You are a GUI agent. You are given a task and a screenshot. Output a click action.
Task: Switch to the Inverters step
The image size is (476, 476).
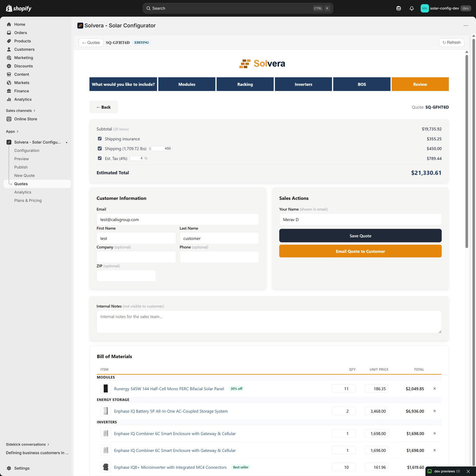point(303,84)
